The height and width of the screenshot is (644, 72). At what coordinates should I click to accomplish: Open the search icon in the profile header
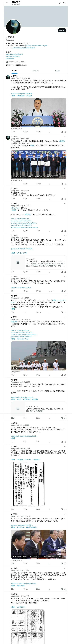coord(64,3)
